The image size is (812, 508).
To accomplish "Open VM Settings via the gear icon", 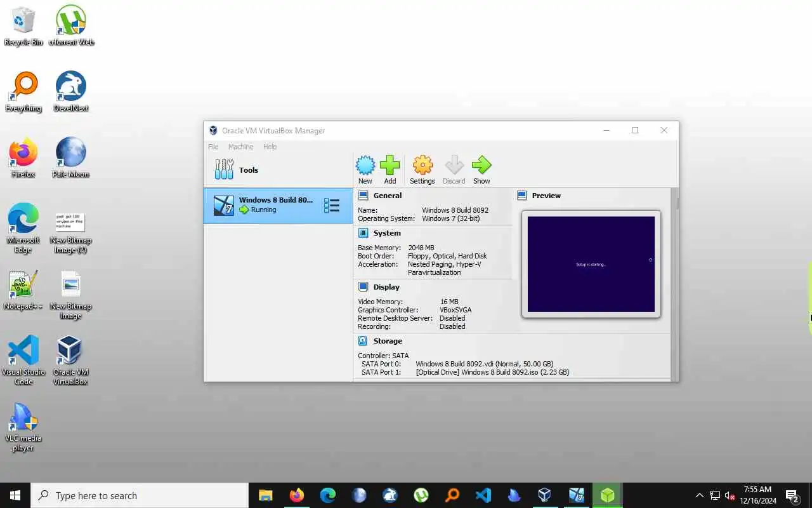I will (422, 165).
